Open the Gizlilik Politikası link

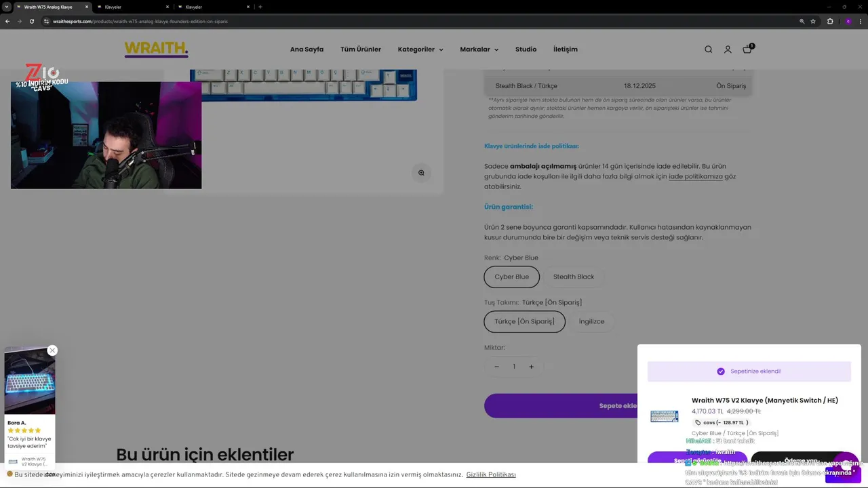click(x=491, y=474)
